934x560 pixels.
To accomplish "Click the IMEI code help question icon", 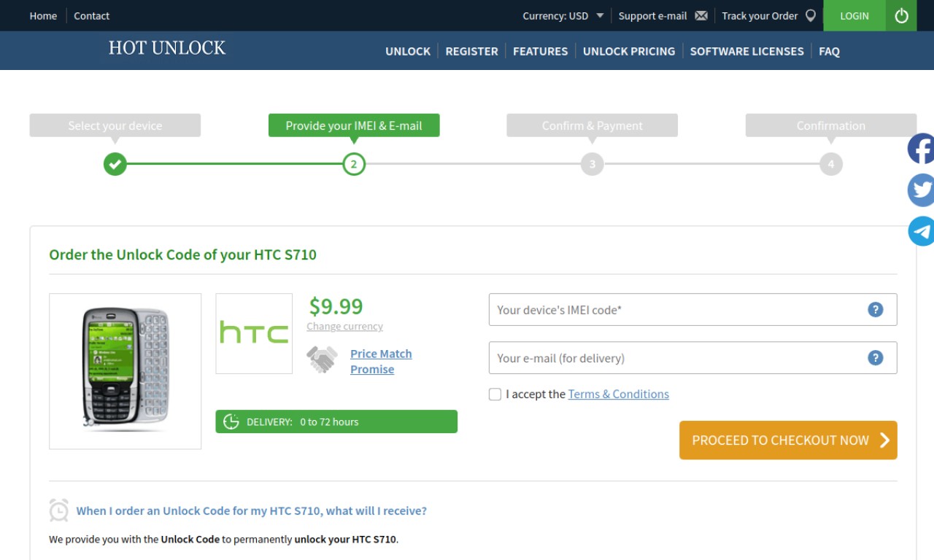I will 875,310.
